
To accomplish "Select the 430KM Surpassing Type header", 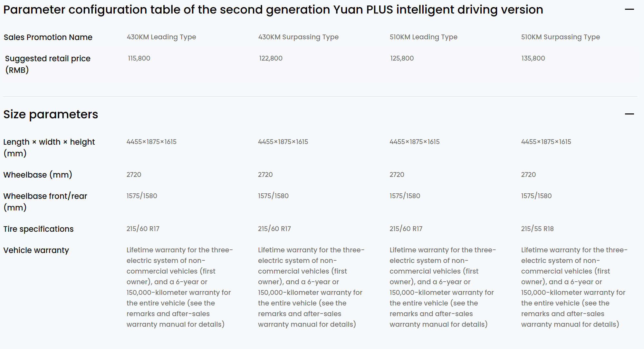I will coord(298,37).
